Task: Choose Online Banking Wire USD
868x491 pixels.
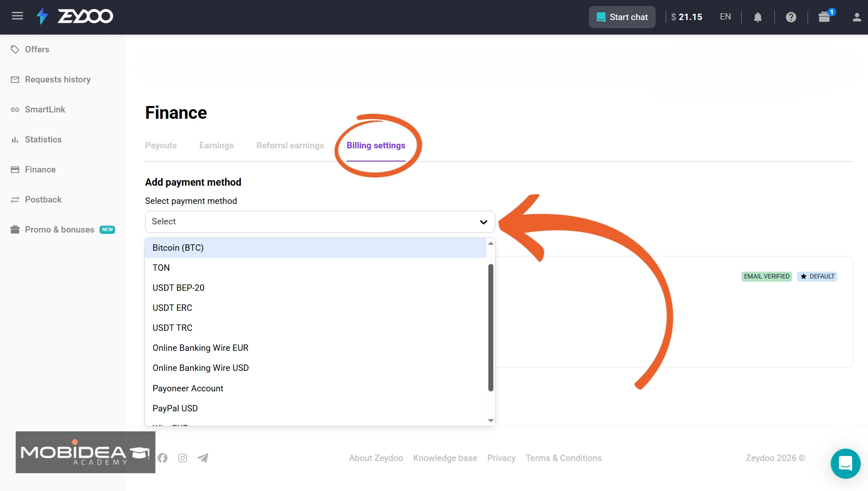Action: point(316,368)
